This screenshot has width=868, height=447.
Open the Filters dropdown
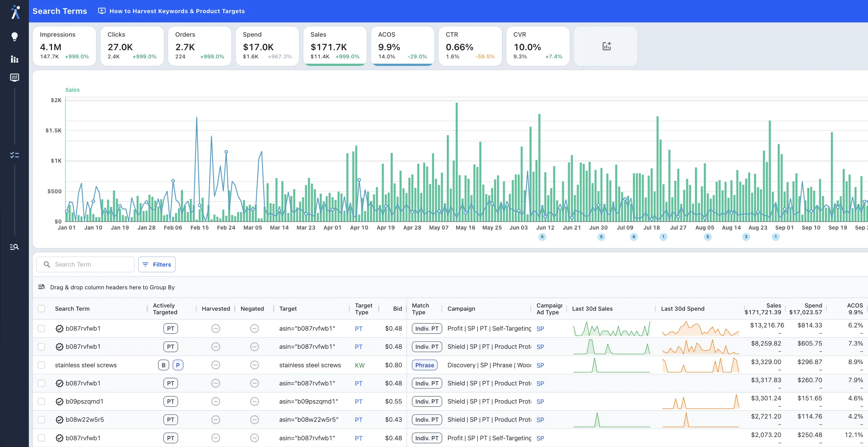click(x=157, y=264)
